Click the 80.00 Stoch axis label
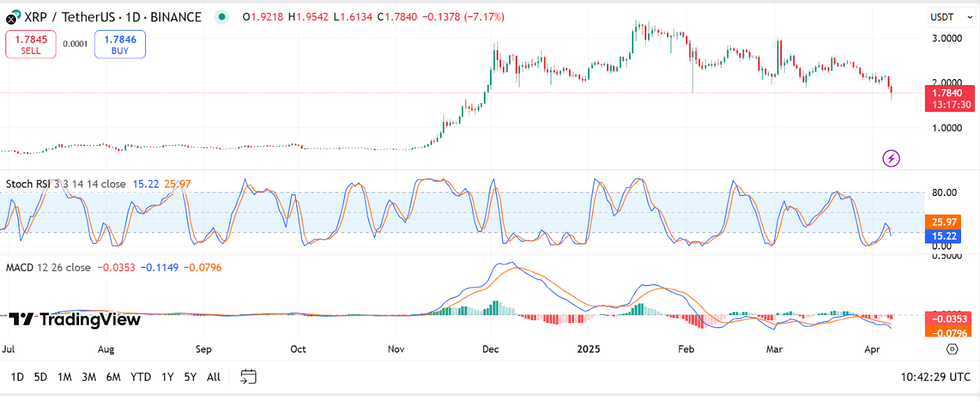Image resolution: width=980 pixels, height=401 pixels. (944, 193)
